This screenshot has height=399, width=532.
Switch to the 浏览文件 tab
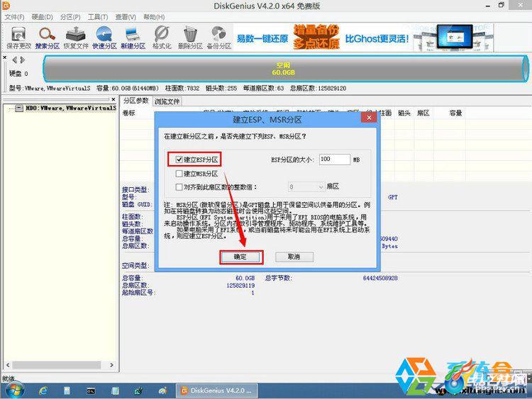pyautogui.click(x=167, y=101)
